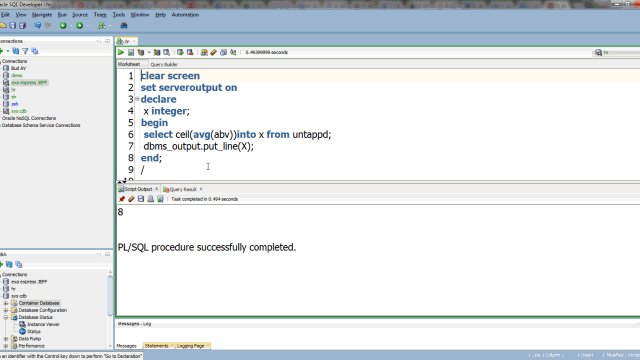Expand the Performance node

pos(6,346)
